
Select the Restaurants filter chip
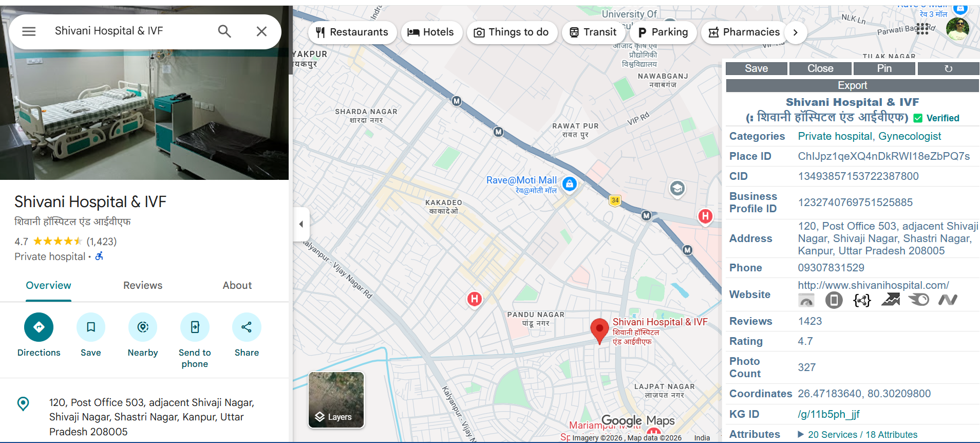tap(352, 32)
